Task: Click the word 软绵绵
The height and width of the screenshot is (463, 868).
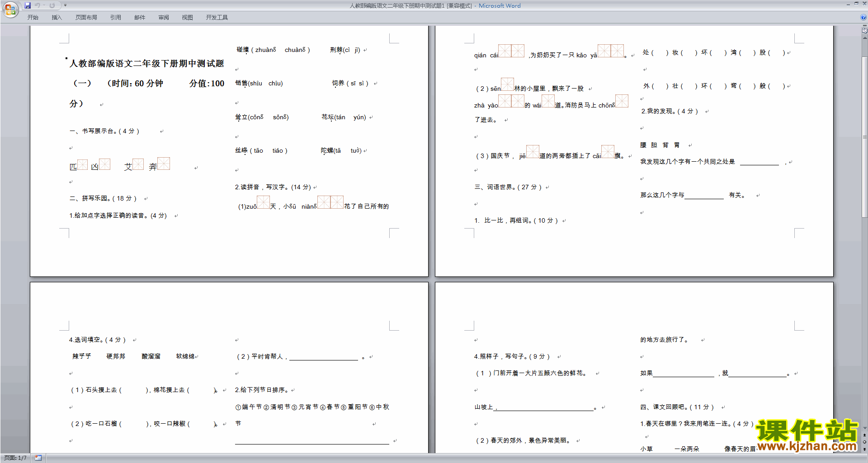Action: click(x=186, y=356)
